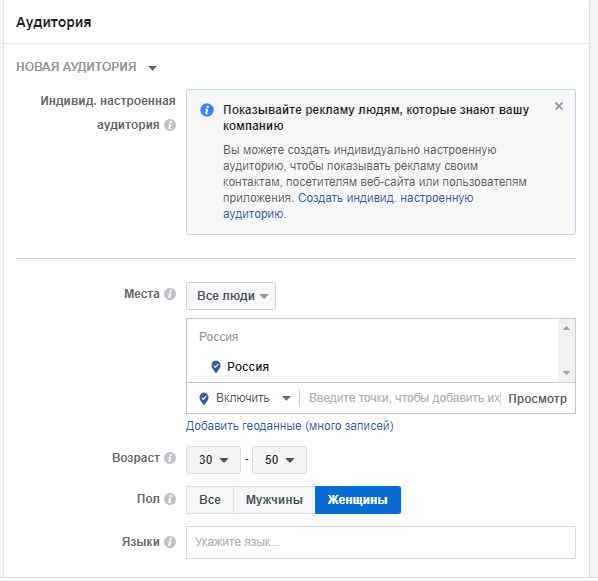Screen dimensions: 598x581
Task: Open maximum age dropdown showing 50
Action: click(x=279, y=460)
